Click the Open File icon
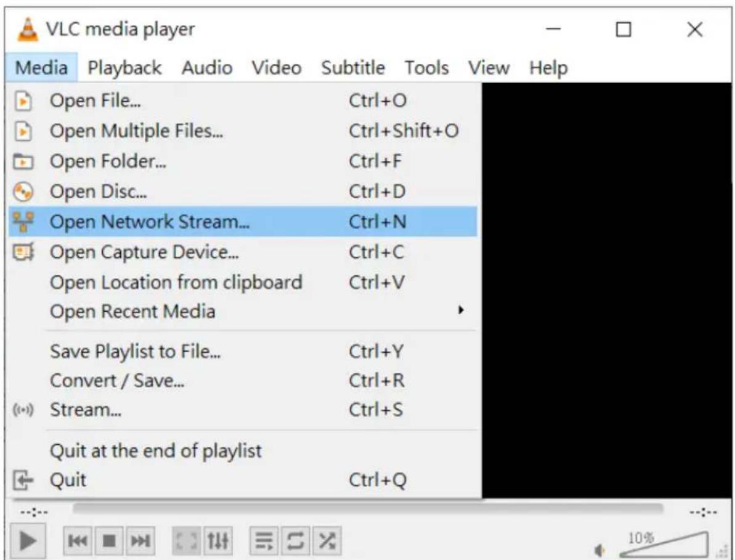Screen dimensions: 735x560 click(x=23, y=101)
